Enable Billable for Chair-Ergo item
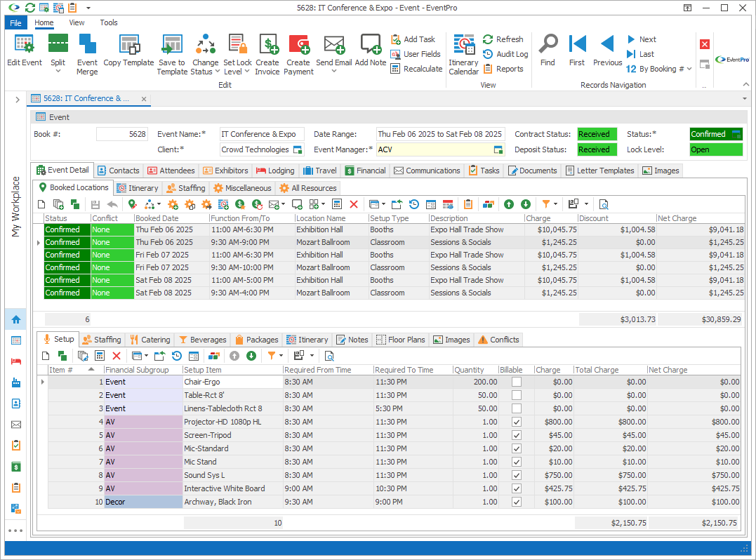The image size is (756, 560). 517,382
